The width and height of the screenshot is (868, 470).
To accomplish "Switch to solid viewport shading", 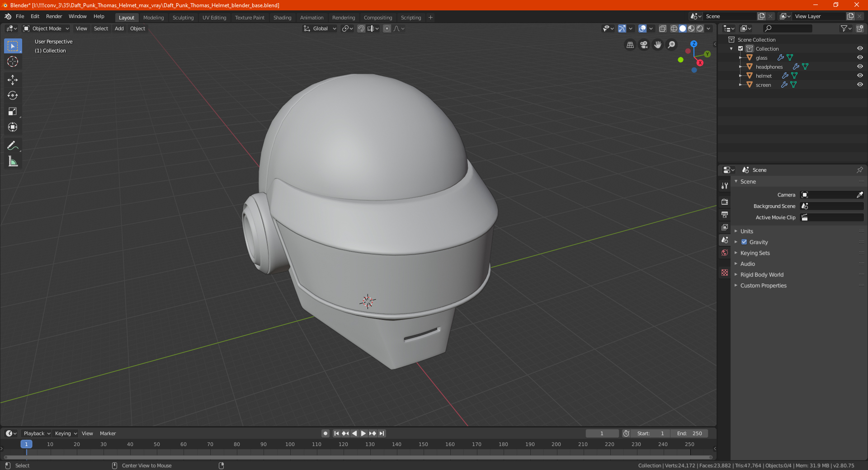I will (683, 28).
